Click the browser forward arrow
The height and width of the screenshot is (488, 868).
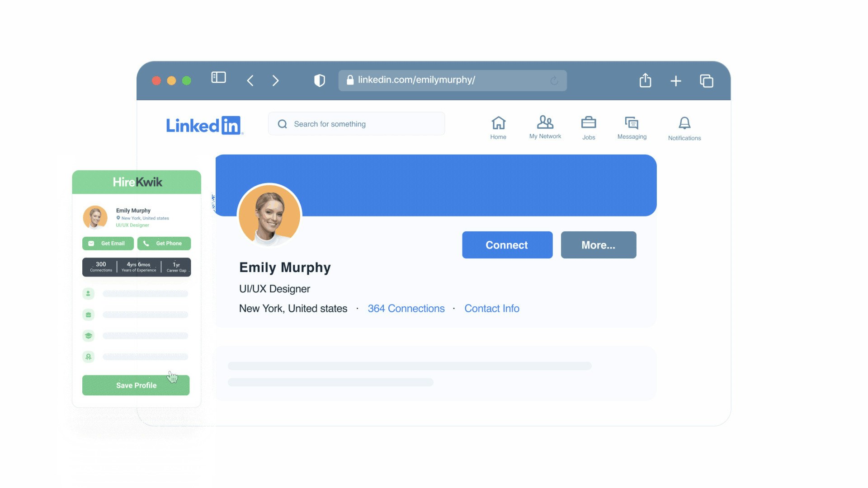point(275,81)
